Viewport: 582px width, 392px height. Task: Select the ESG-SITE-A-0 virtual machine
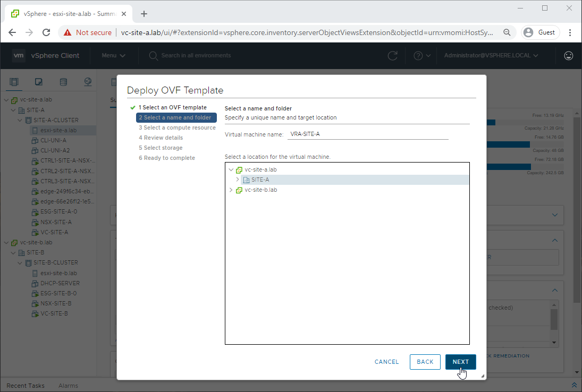pyautogui.click(x=58, y=211)
